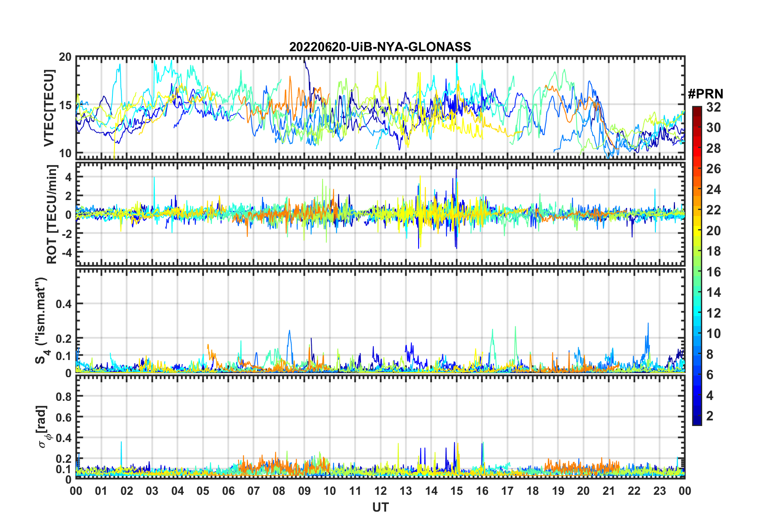
Task: Click the S4 ("ism.mat") y-axis label
Action: pyautogui.click(x=42, y=321)
